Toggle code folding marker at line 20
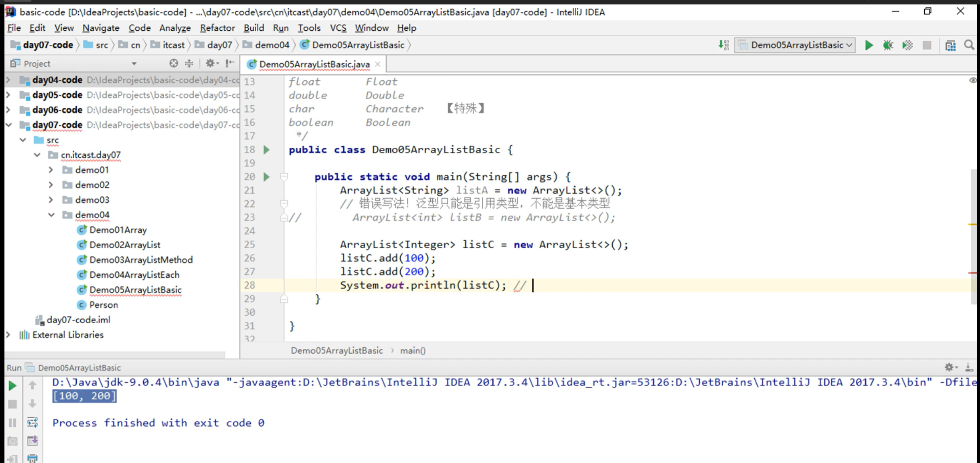 tap(284, 177)
